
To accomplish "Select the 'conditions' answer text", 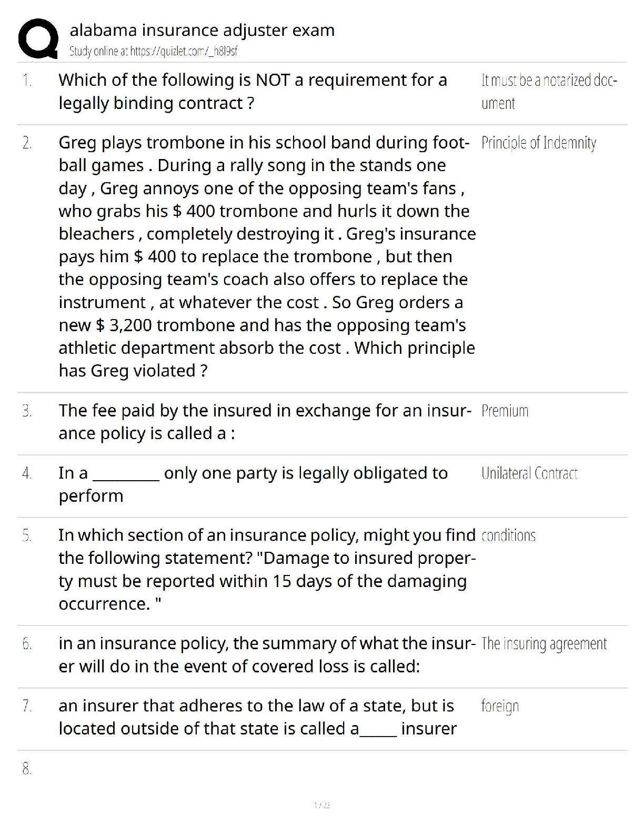I will (x=508, y=535).
